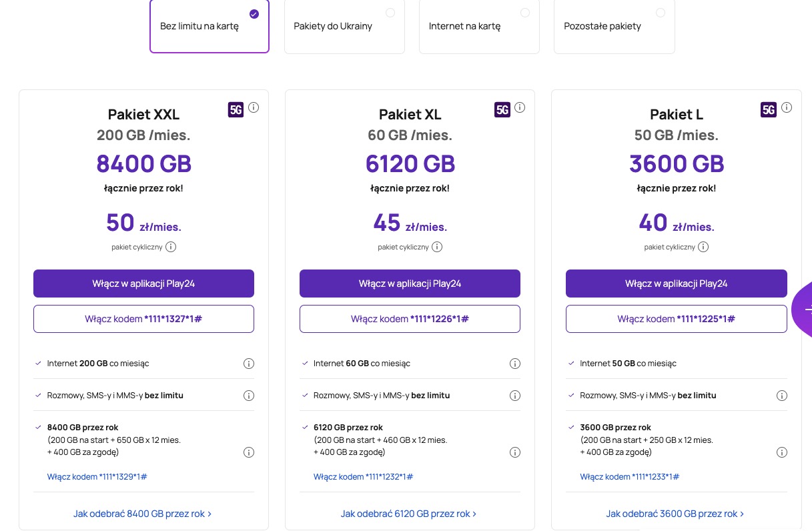The image size is (812, 531).
Task: Show pakiet cykliczny info for Pakiet L
Action: 703,247
